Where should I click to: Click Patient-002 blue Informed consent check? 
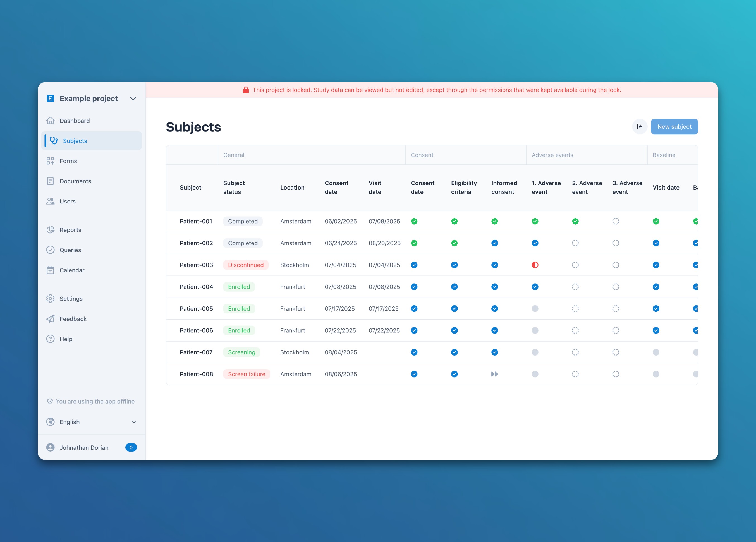coord(495,243)
